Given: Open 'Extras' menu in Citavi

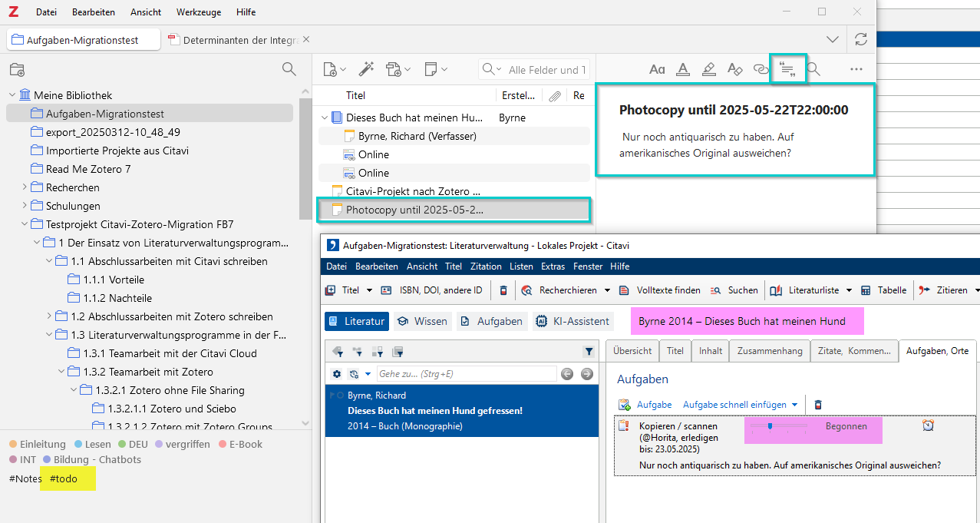Looking at the screenshot, I should pos(553,266).
